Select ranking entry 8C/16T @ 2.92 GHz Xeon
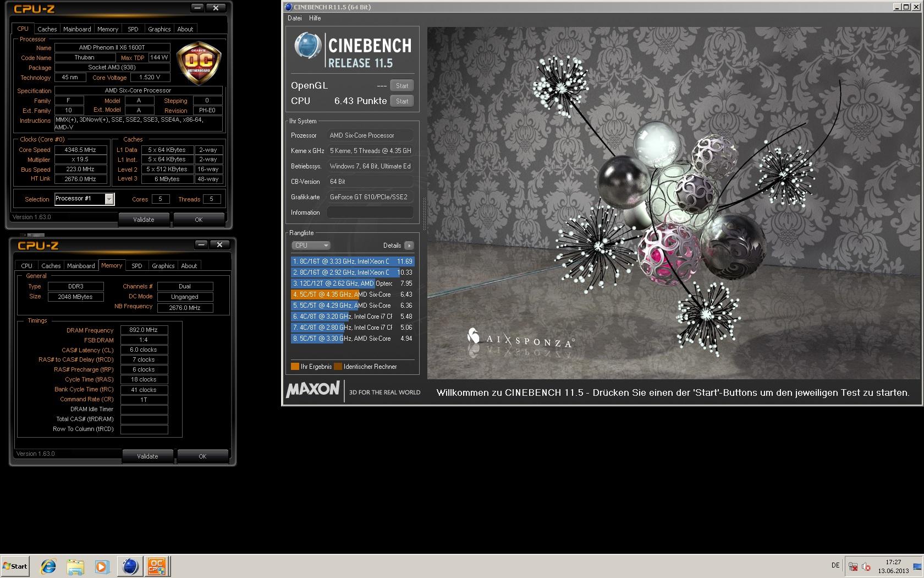Viewport: 924px width, 578px height. click(353, 272)
